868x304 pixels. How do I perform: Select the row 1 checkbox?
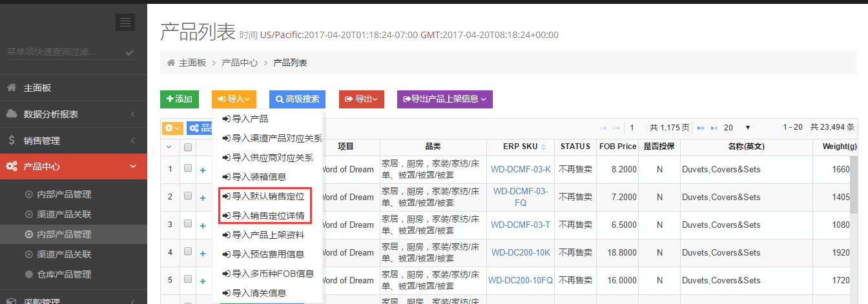[x=188, y=168]
